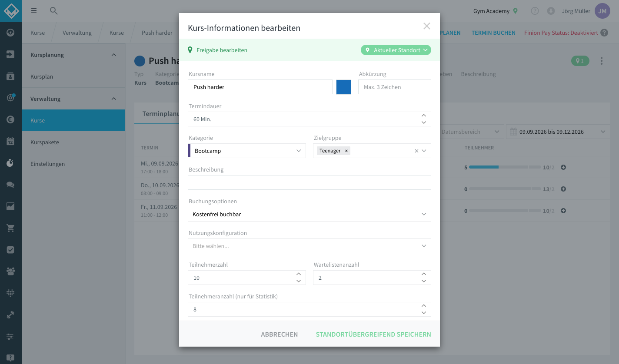
Task: Open the Datumsbereich dropdown
Action: pyautogui.click(x=470, y=132)
